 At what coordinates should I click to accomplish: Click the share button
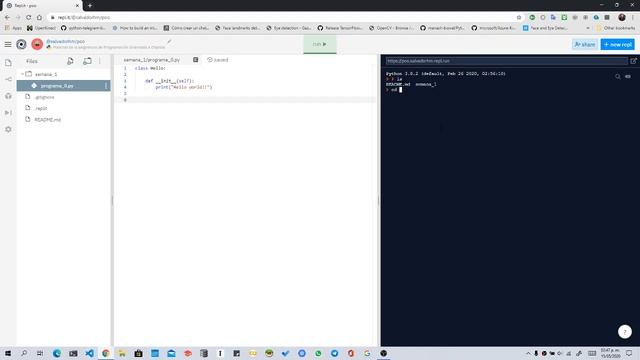[x=584, y=44]
